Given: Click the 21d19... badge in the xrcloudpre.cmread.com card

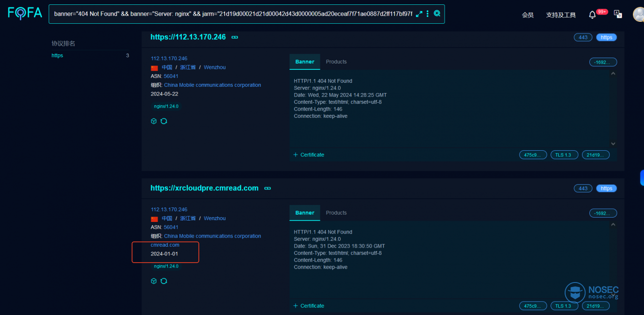Looking at the screenshot, I should pos(596,306).
